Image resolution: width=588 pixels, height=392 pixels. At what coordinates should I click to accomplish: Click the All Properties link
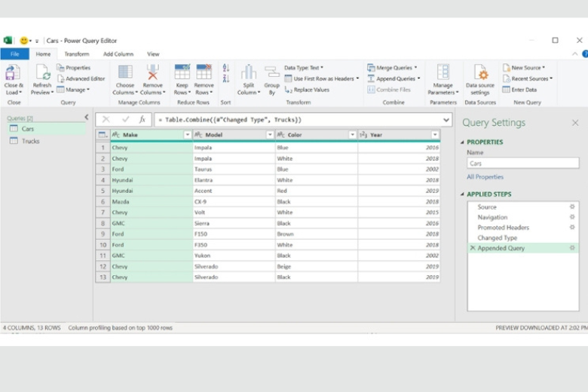coord(485,177)
